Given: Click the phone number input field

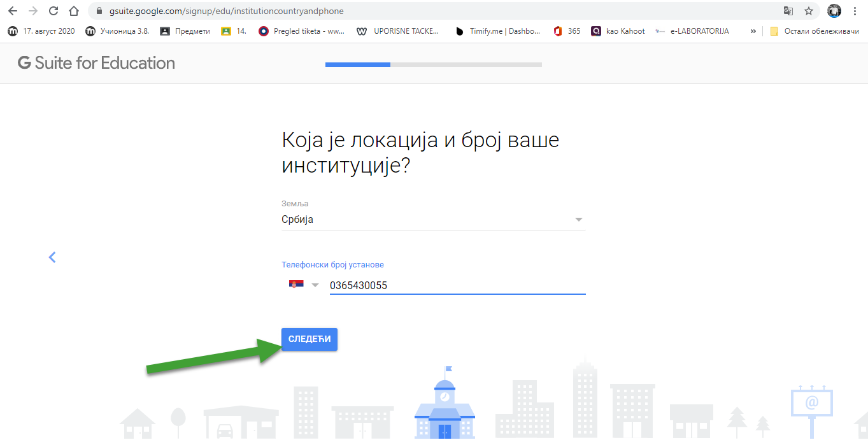Looking at the screenshot, I should (457, 285).
